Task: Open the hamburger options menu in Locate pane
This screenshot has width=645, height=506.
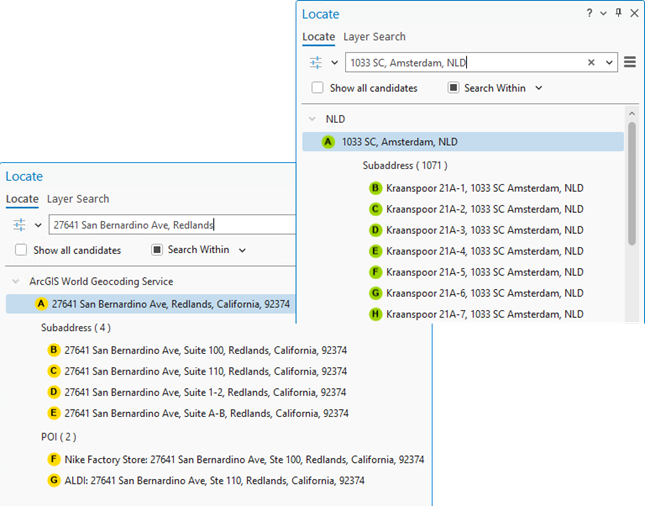Action: 629,62
